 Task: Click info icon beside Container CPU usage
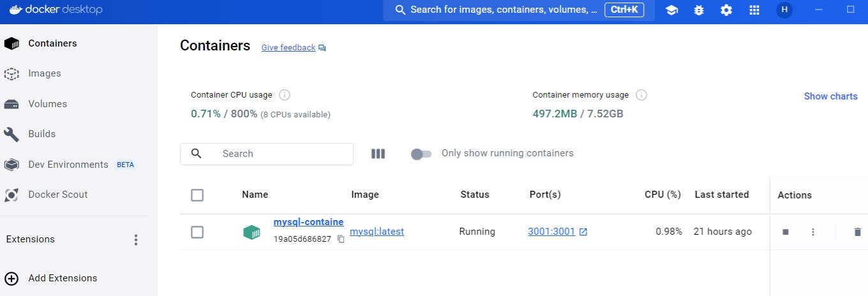[285, 95]
